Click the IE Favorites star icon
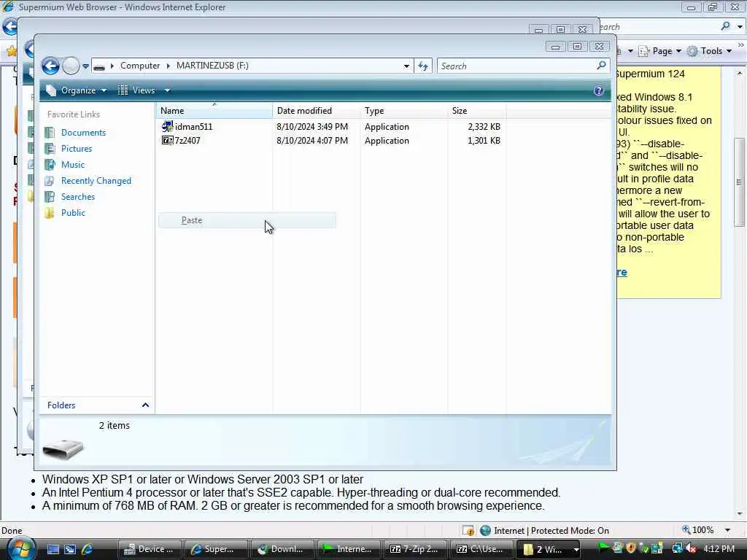Viewport: 747px width, 560px height. tap(12, 50)
